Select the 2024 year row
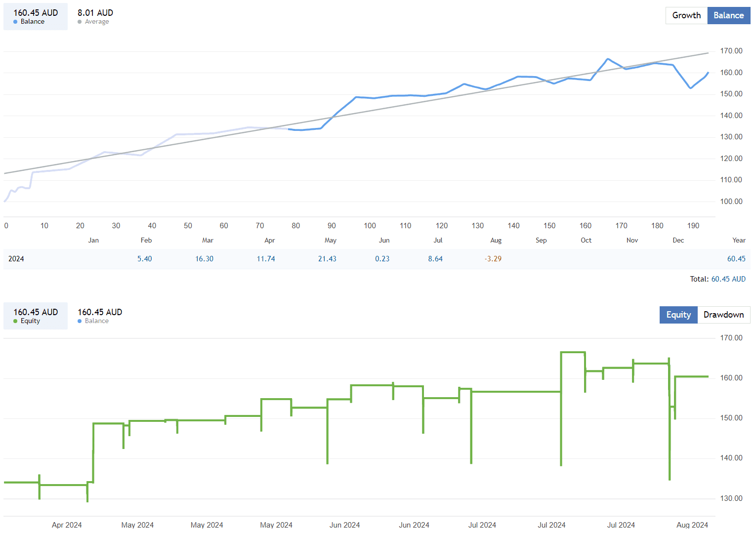Image resolution: width=756 pixels, height=533 pixels. tap(16, 258)
